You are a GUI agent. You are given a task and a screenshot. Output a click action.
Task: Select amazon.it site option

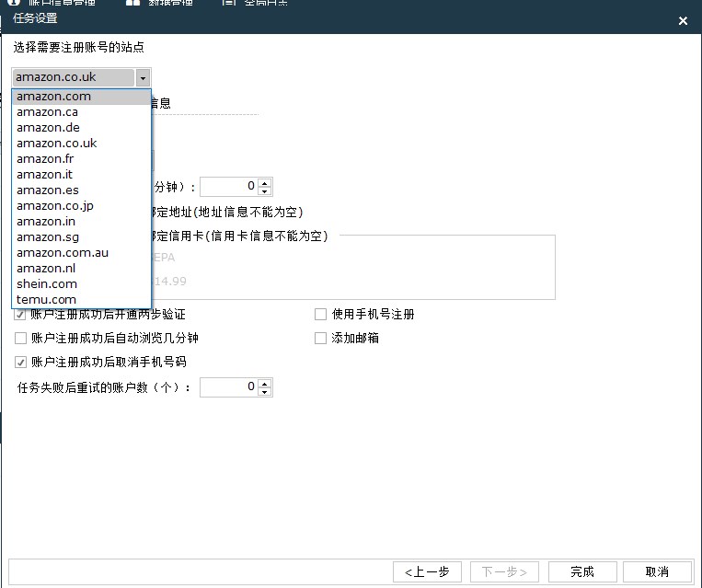tap(81, 175)
